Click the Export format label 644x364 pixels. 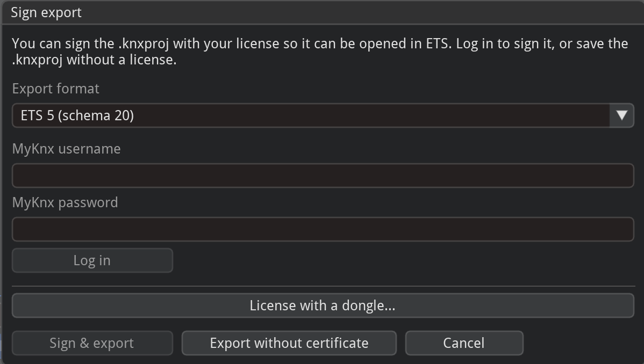click(55, 89)
